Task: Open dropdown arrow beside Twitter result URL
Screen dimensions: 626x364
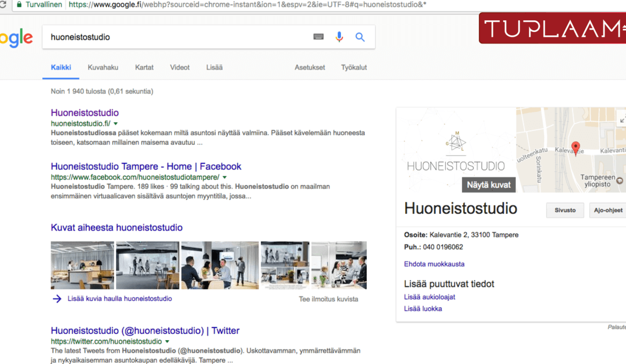Action: 168,342
